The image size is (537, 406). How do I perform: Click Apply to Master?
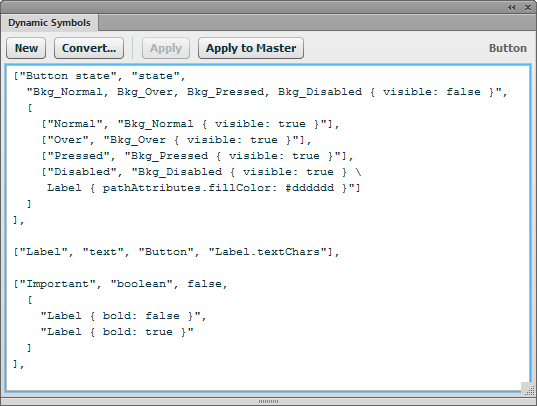(x=251, y=48)
